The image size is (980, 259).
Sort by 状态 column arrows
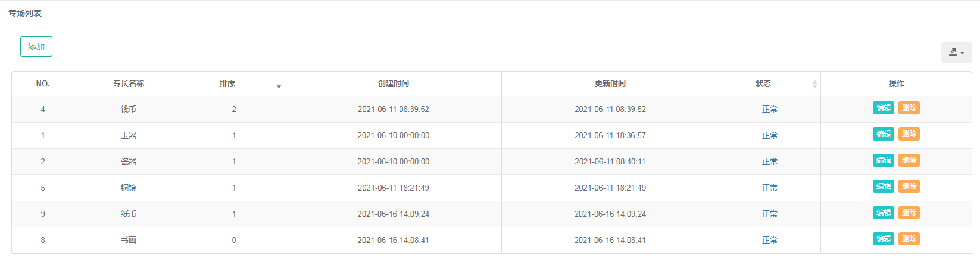click(x=814, y=84)
